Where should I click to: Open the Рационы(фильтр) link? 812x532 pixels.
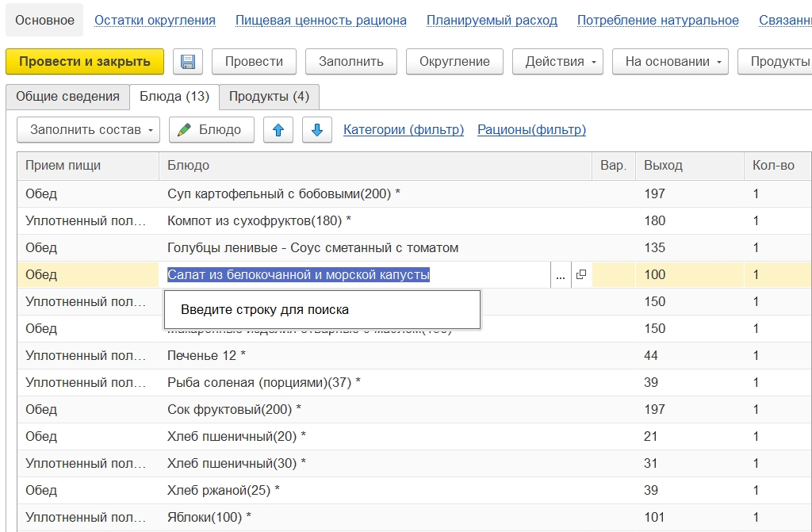[x=531, y=130]
